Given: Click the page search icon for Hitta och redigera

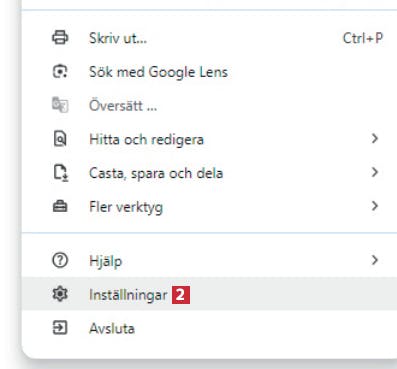Looking at the screenshot, I should coord(60,139).
